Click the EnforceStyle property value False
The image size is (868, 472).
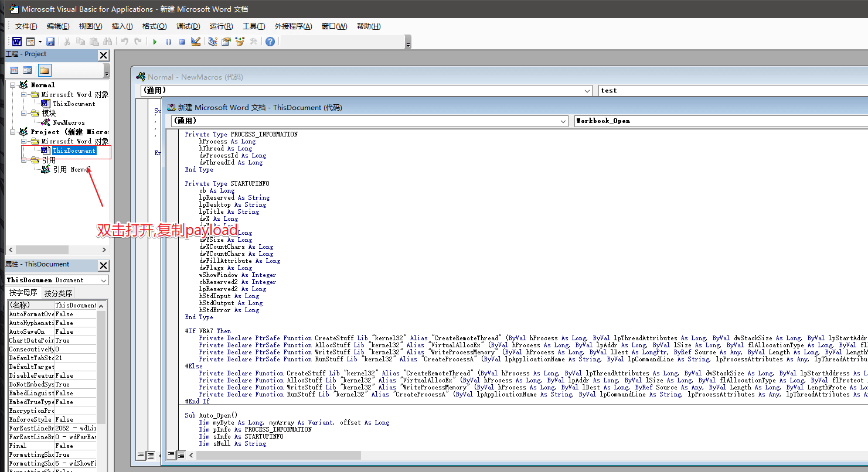pos(75,419)
